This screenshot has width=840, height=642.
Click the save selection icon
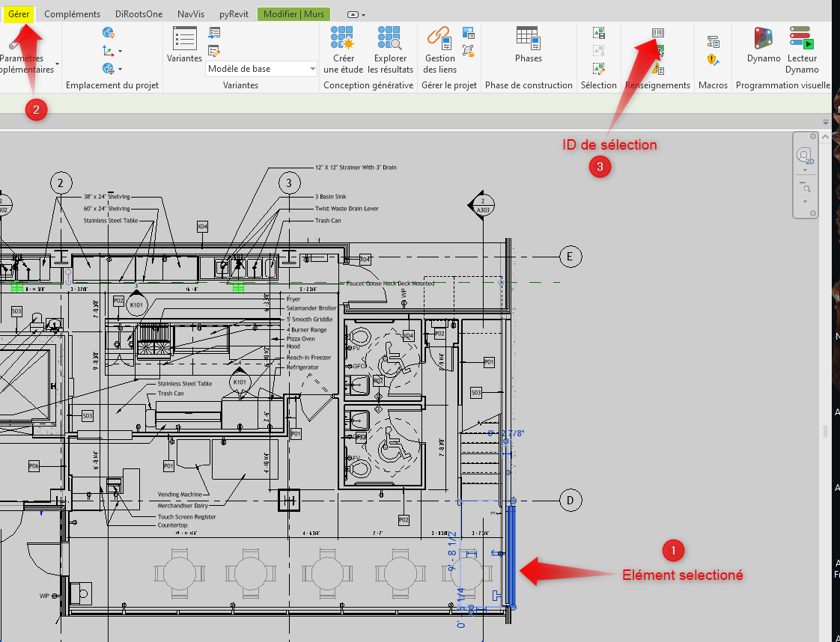(x=598, y=33)
